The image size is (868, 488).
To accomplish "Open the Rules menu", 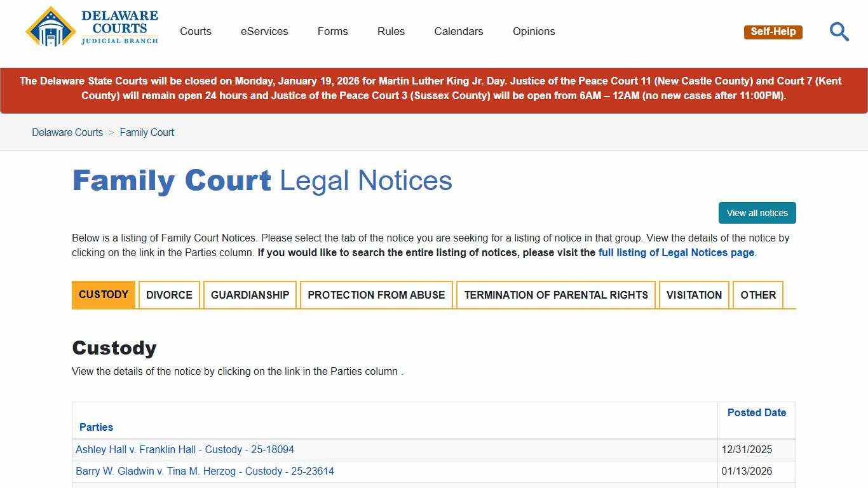I will click(390, 31).
